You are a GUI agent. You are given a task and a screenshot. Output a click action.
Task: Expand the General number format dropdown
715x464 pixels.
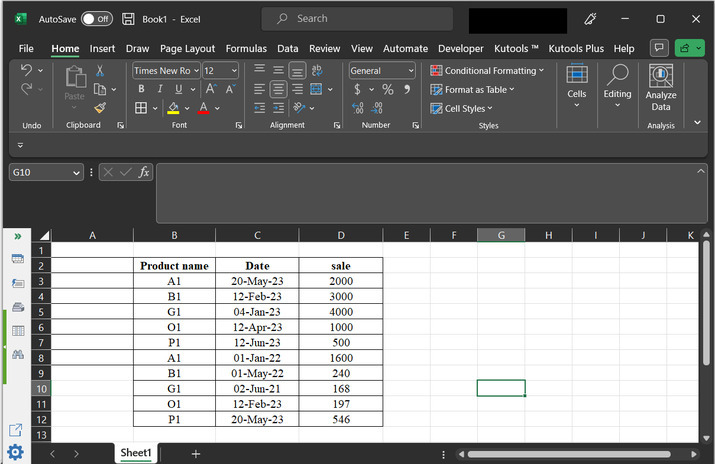pos(410,71)
